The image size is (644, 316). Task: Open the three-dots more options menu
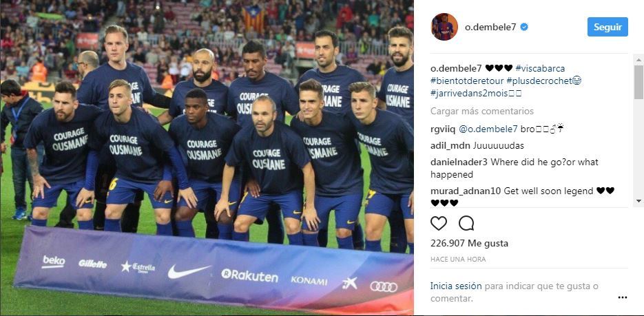point(623,298)
